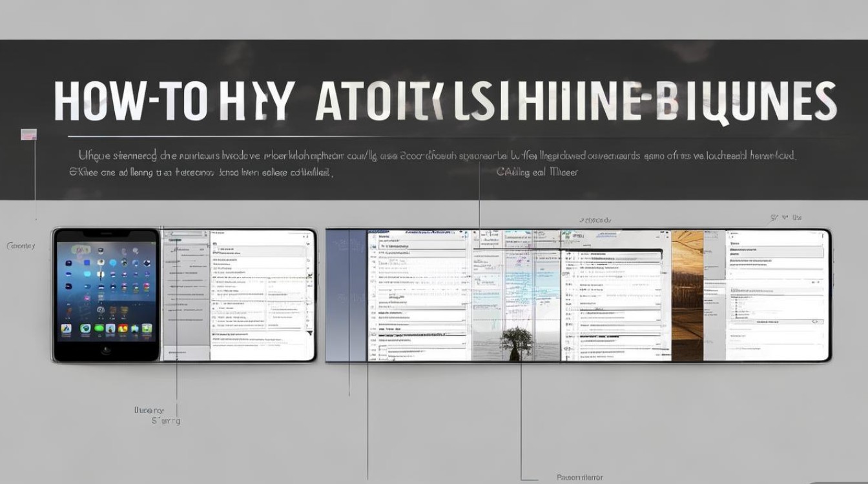The width and height of the screenshot is (868, 484).
Task: Open the bar containing the cloud icon
Action: [775, 321]
